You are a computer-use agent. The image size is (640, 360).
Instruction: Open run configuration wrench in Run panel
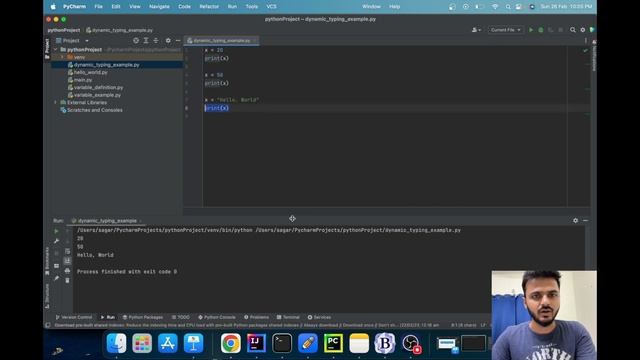point(56,241)
